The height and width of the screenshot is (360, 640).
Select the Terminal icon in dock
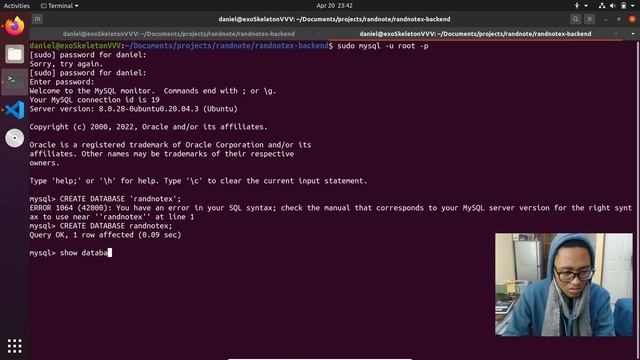coord(15,82)
